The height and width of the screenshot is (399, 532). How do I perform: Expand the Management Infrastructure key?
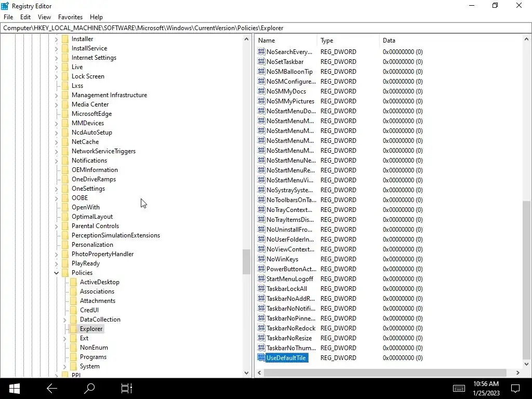(56, 95)
